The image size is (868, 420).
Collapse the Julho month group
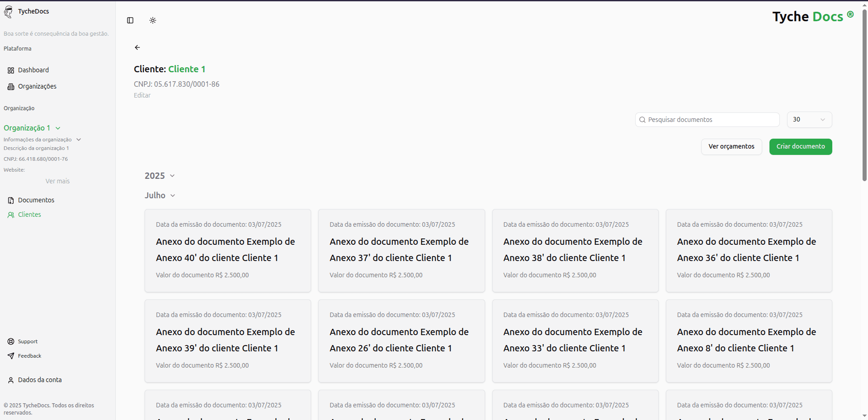(x=173, y=196)
